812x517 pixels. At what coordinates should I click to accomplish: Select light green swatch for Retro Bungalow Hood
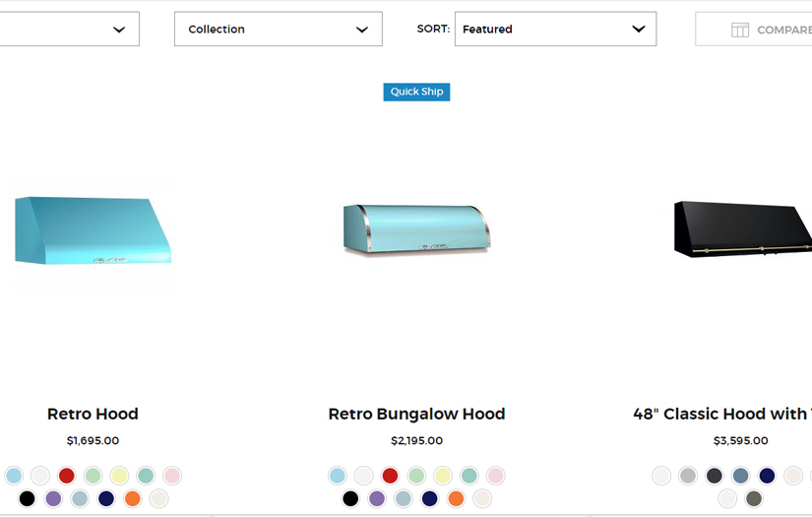(416, 476)
